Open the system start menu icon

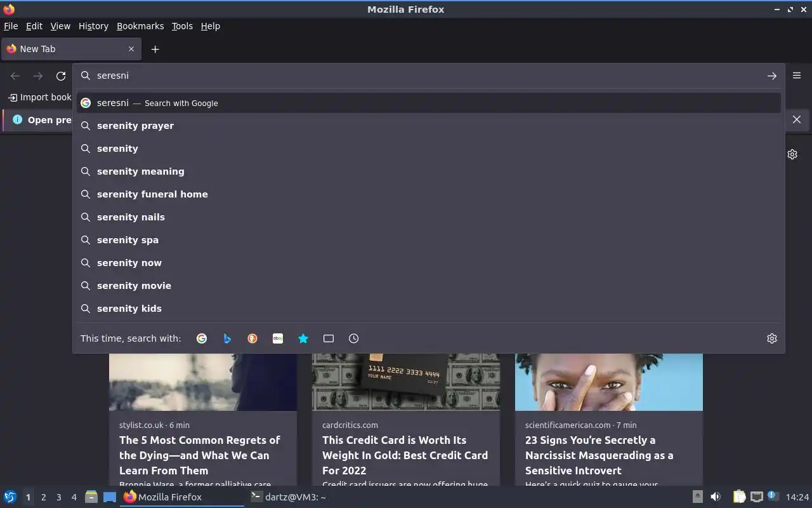(x=10, y=497)
